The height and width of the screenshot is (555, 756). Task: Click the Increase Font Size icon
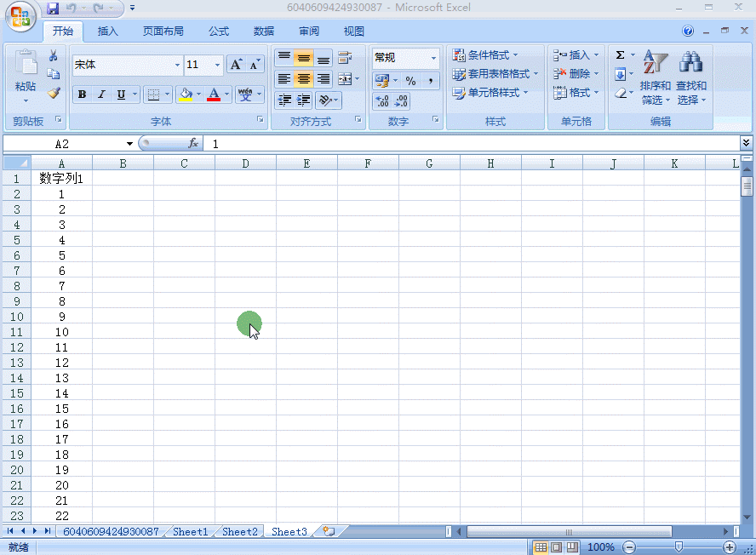pos(237,65)
